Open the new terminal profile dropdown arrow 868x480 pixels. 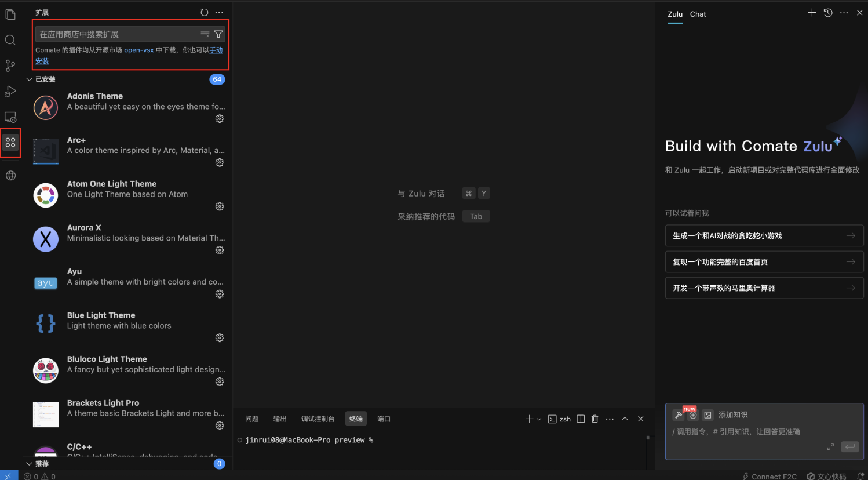539,419
